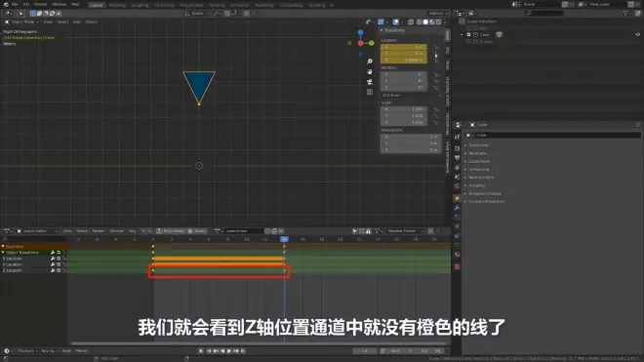The image size is (644, 362).
Task: Open the Render menu
Action: (x=41, y=4)
